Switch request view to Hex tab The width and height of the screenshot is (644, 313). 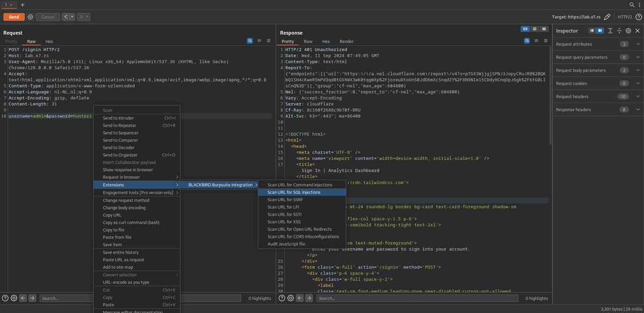point(49,41)
